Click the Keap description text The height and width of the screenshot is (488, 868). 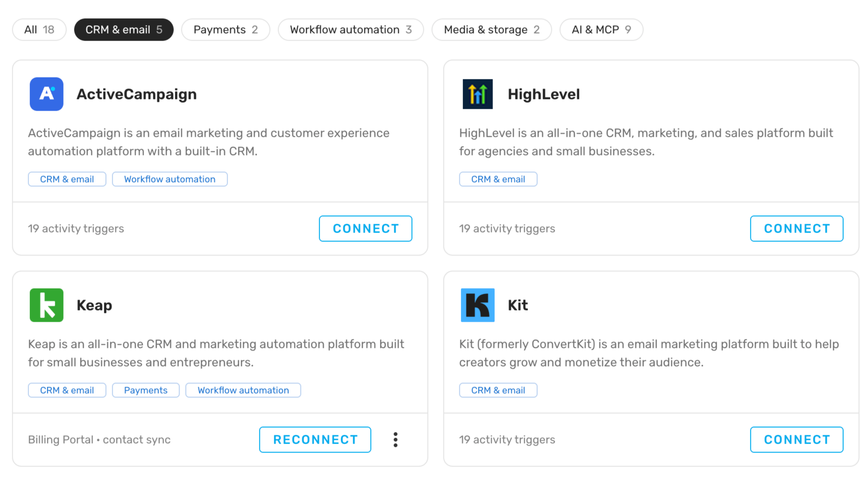click(216, 353)
